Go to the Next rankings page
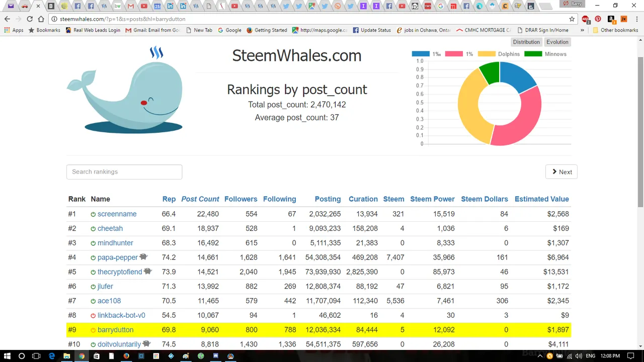Screen dimensions: 644x362 tap(561, 172)
